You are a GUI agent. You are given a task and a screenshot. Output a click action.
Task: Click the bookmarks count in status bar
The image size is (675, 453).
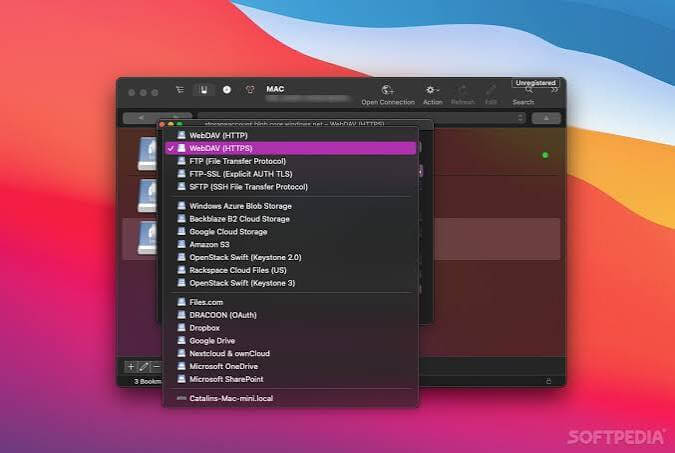(147, 381)
